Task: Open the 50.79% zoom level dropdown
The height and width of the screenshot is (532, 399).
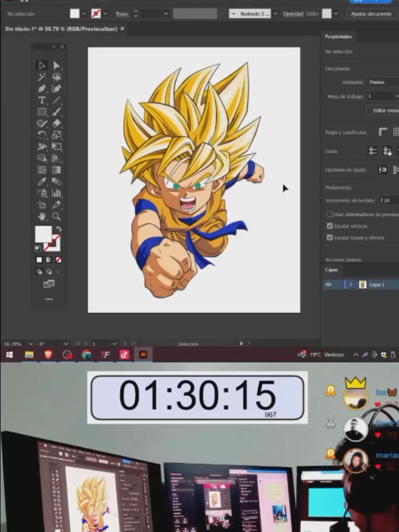Action: coord(30,344)
